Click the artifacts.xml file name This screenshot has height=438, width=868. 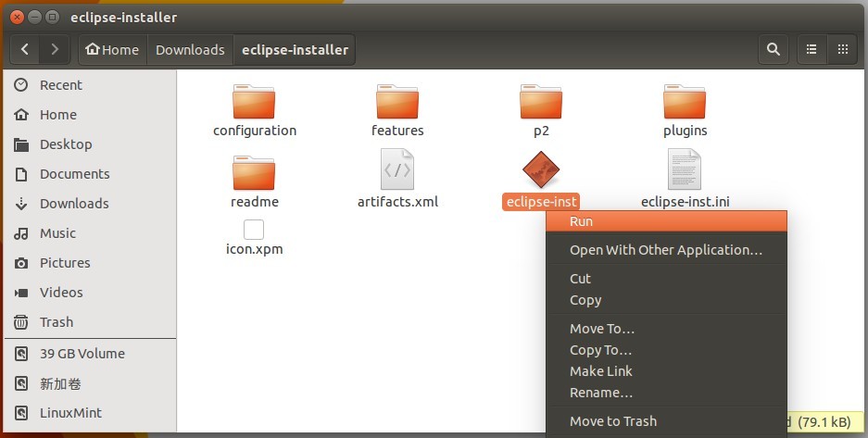tap(397, 202)
